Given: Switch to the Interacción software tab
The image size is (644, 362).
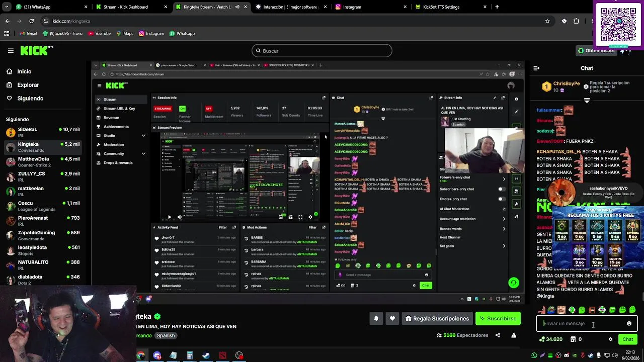Looking at the screenshot, I should point(291,7).
